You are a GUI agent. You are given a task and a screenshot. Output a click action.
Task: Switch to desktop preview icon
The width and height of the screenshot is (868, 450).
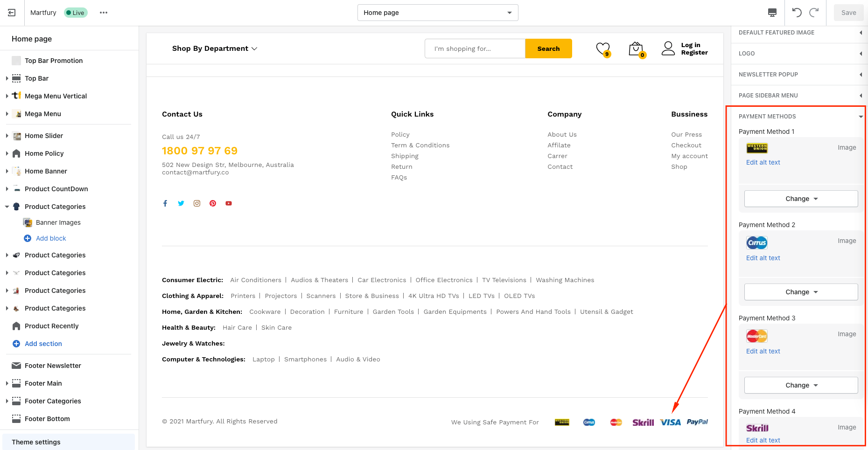772,13
